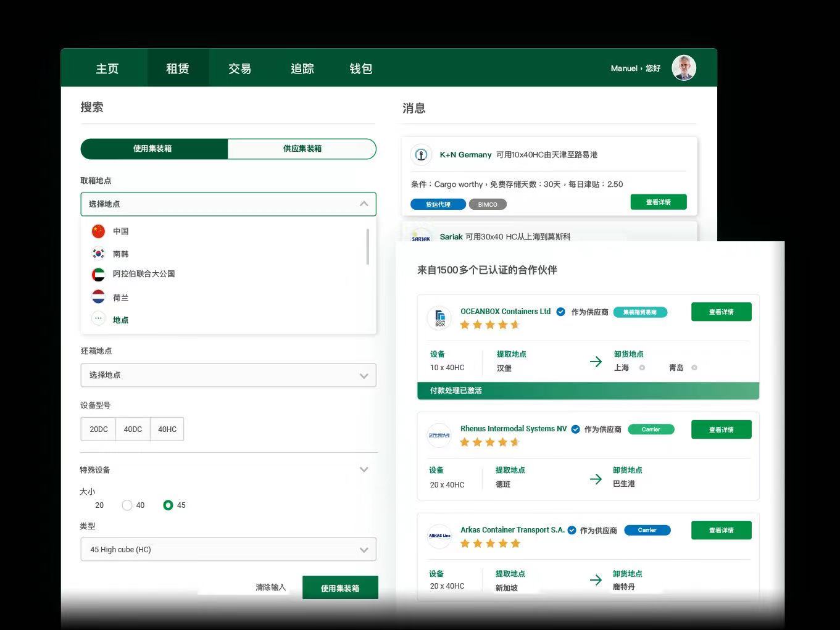
Task: Select the South Korea flag icon
Action: coord(98,254)
